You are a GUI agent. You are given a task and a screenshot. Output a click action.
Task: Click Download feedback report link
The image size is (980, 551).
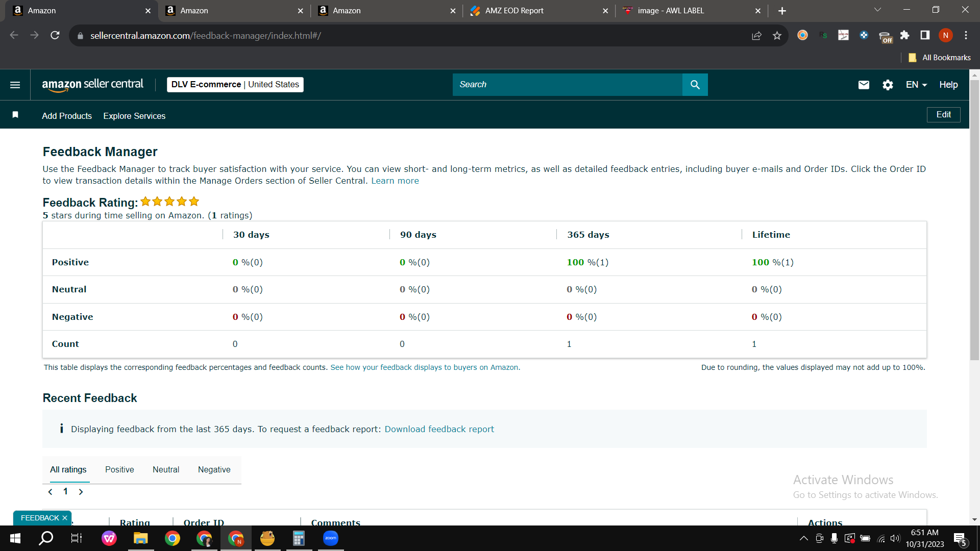click(439, 429)
